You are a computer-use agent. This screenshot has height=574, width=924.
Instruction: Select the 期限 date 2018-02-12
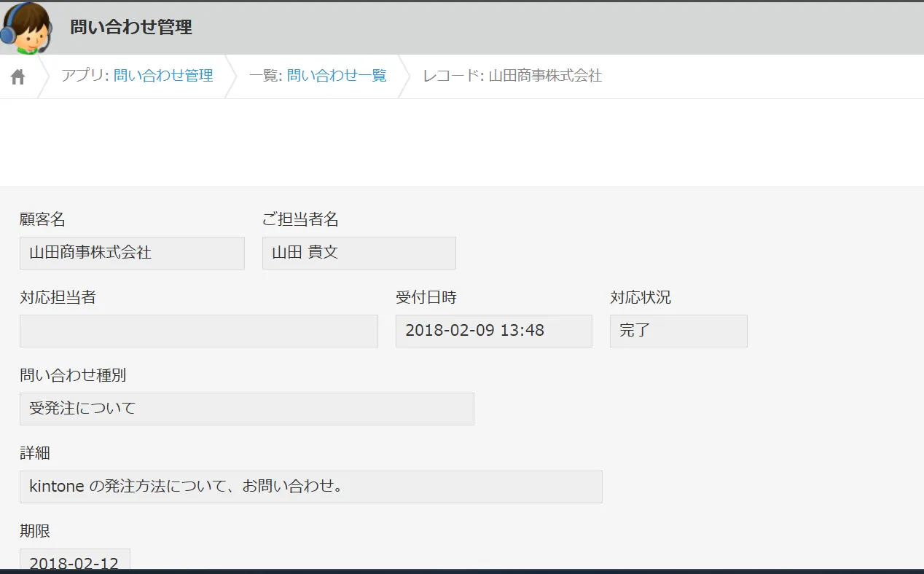[x=74, y=562]
